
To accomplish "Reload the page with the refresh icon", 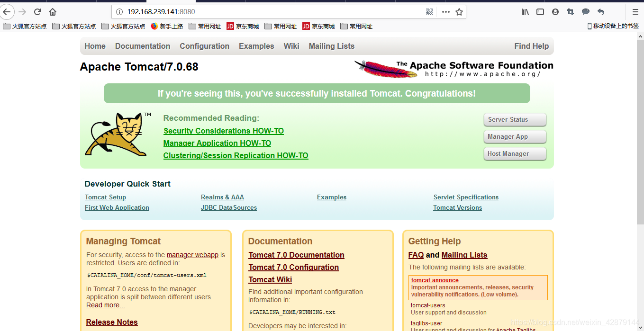I will 37,12.
